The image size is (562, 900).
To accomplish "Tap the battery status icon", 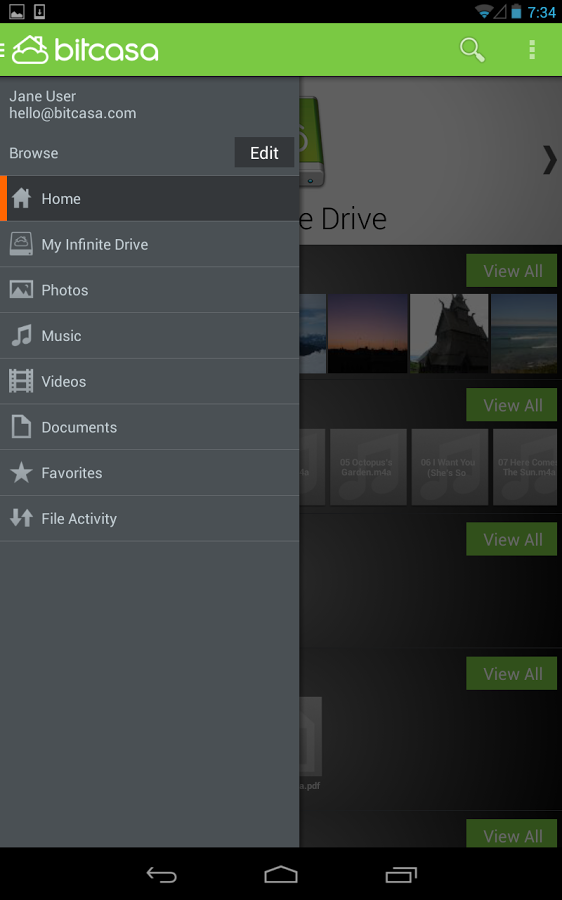I will (x=516, y=11).
